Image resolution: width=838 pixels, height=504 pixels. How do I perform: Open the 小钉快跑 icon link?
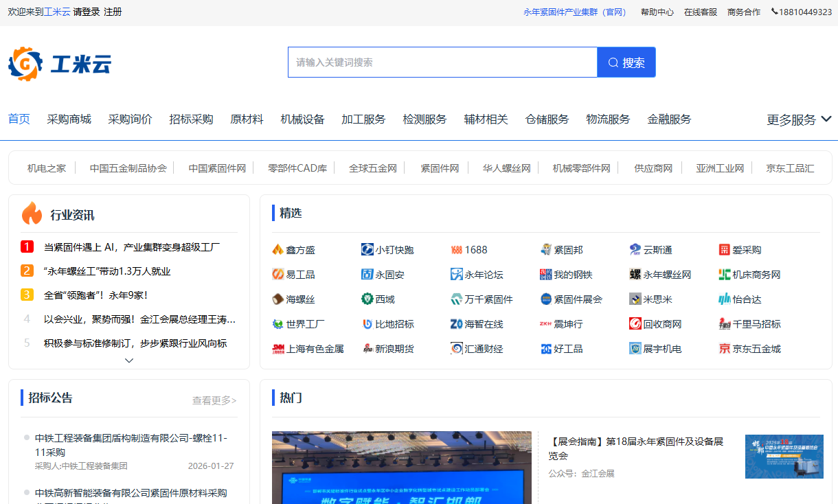367,250
